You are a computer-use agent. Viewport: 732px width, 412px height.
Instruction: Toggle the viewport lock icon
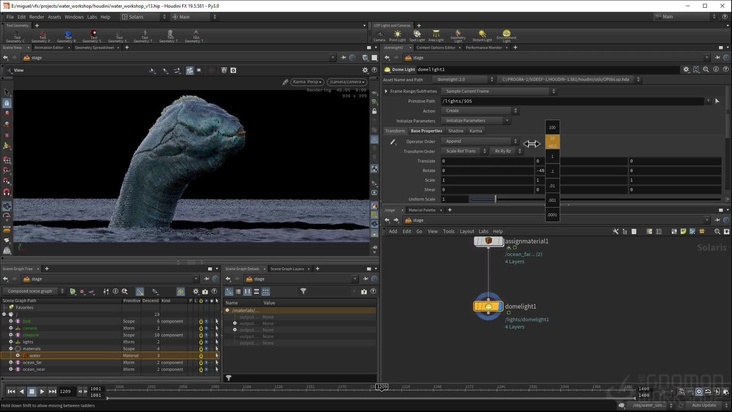pos(374,111)
